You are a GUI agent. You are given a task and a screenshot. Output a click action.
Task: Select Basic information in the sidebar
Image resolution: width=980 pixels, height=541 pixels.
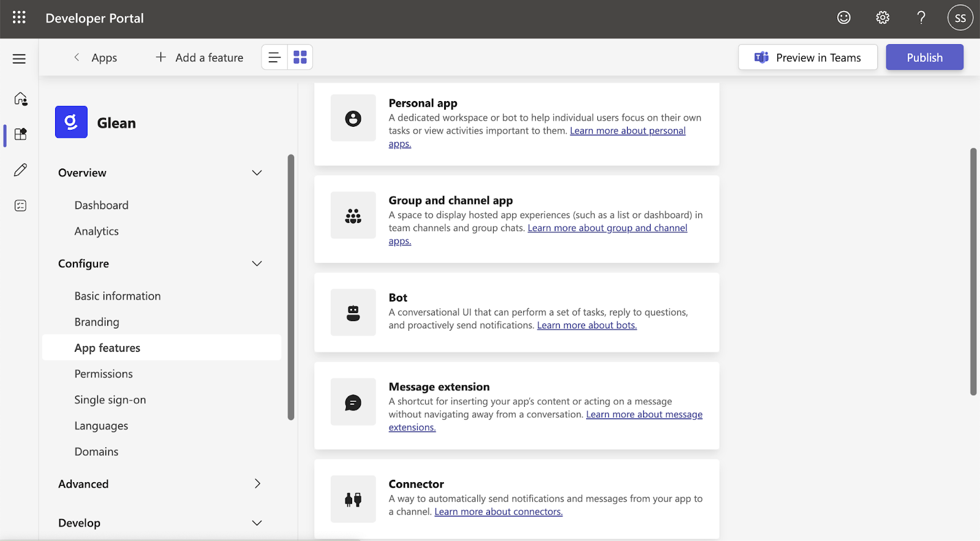pyautogui.click(x=118, y=296)
